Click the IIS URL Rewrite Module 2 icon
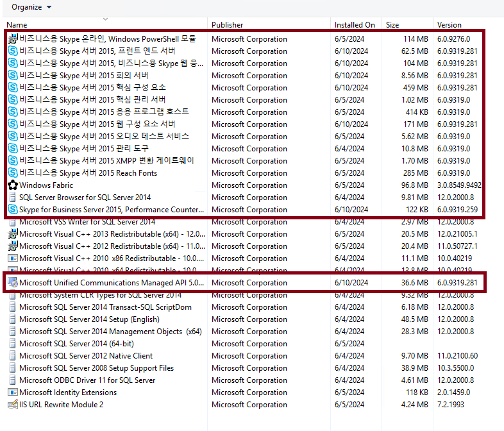The image size is (504, 431). click(13, 405)
